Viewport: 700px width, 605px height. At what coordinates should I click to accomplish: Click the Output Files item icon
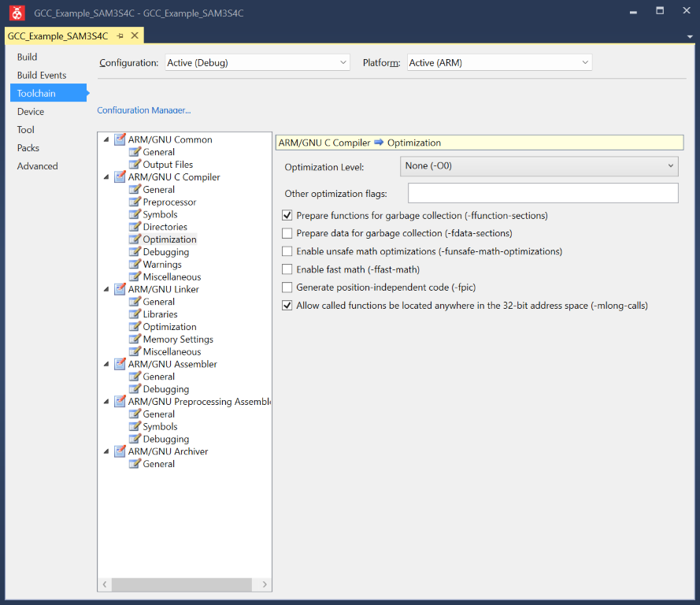click(x=135, y=165)
